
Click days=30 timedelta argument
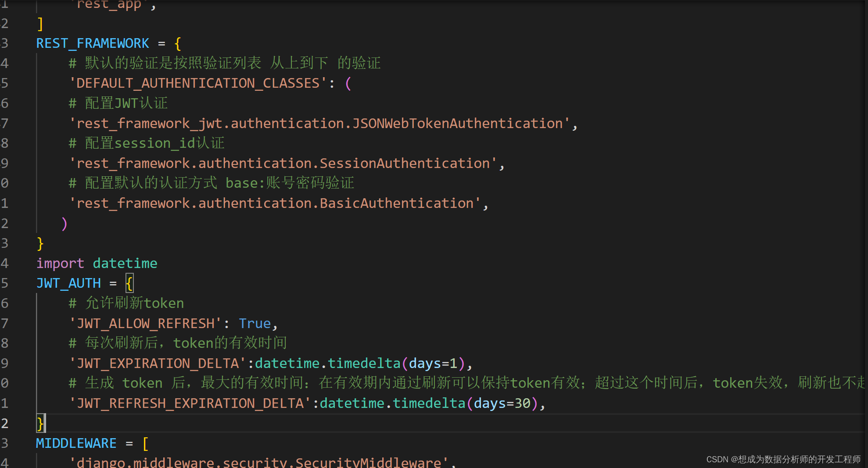[x=502, y=404]
